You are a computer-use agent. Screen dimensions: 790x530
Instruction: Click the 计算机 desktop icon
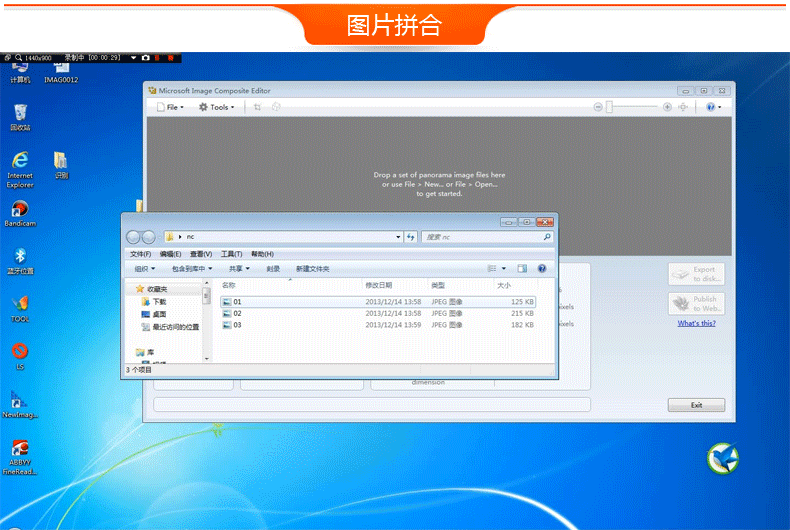pyautogui.click(x=20, y=73)
